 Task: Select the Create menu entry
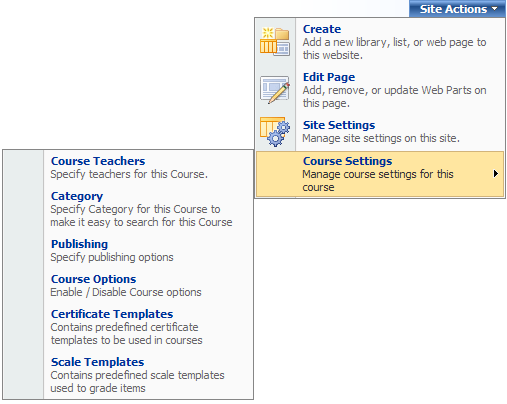[x=380, y=42]
